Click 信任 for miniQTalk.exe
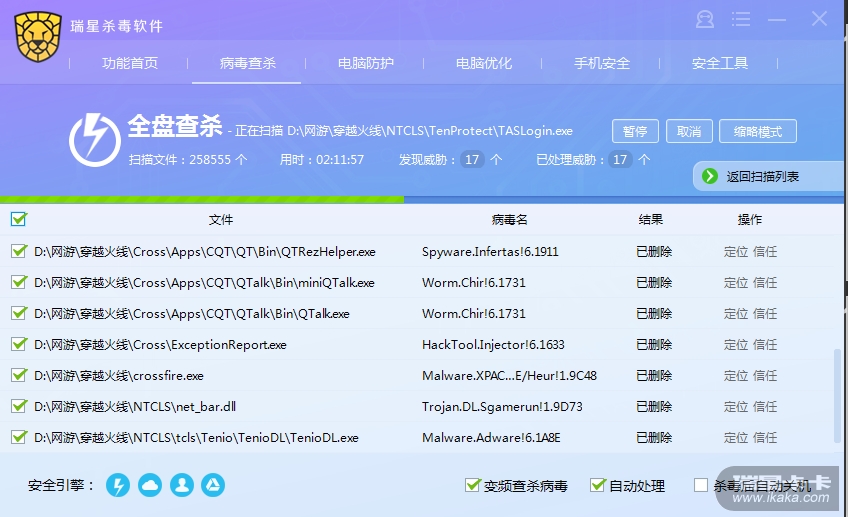Screen dimensions: 848x517 coord(765,282)
